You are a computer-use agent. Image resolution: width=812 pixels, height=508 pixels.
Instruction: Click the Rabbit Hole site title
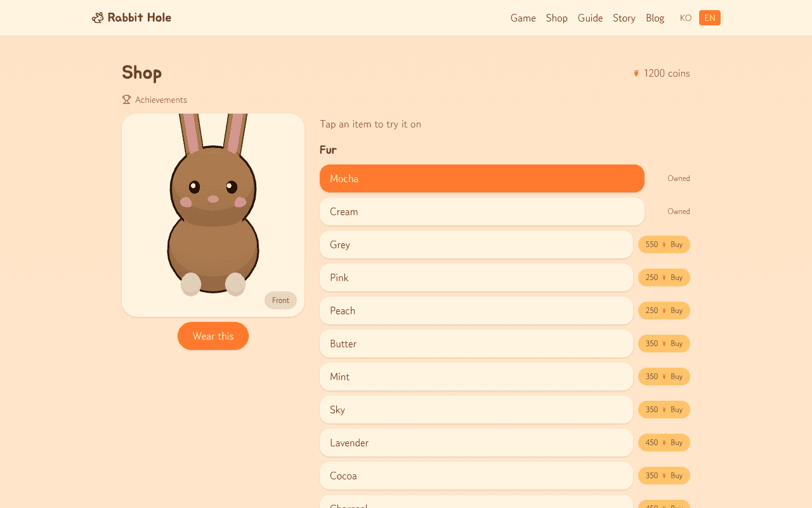point(140,18)
